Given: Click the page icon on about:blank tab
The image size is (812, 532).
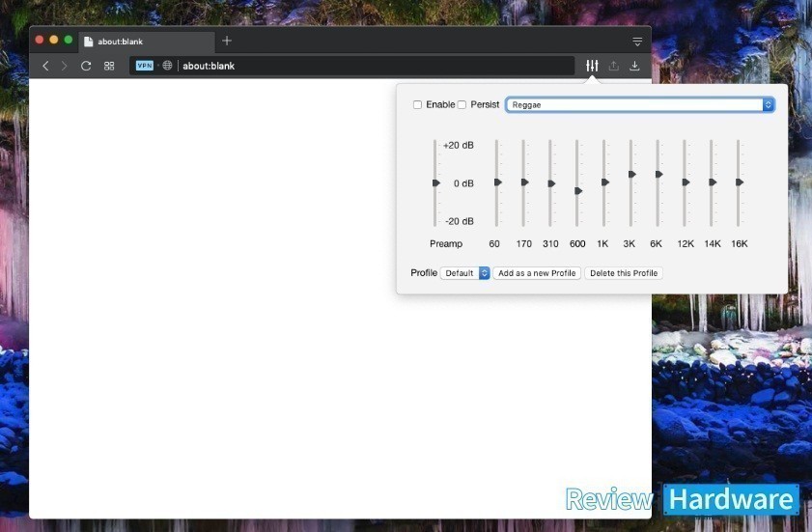Looking at the screenshot, I should click(x=89, y=42).
